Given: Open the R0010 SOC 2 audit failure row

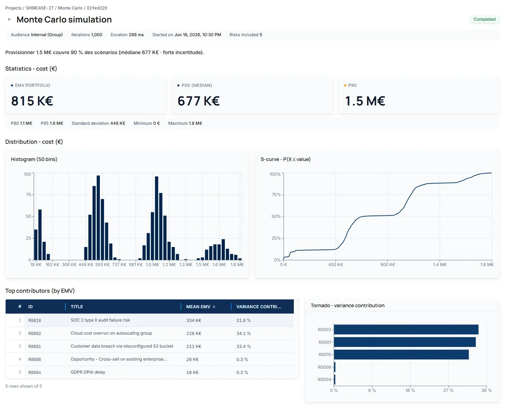Looking at the screenshot, I should (x=150, y=320).
